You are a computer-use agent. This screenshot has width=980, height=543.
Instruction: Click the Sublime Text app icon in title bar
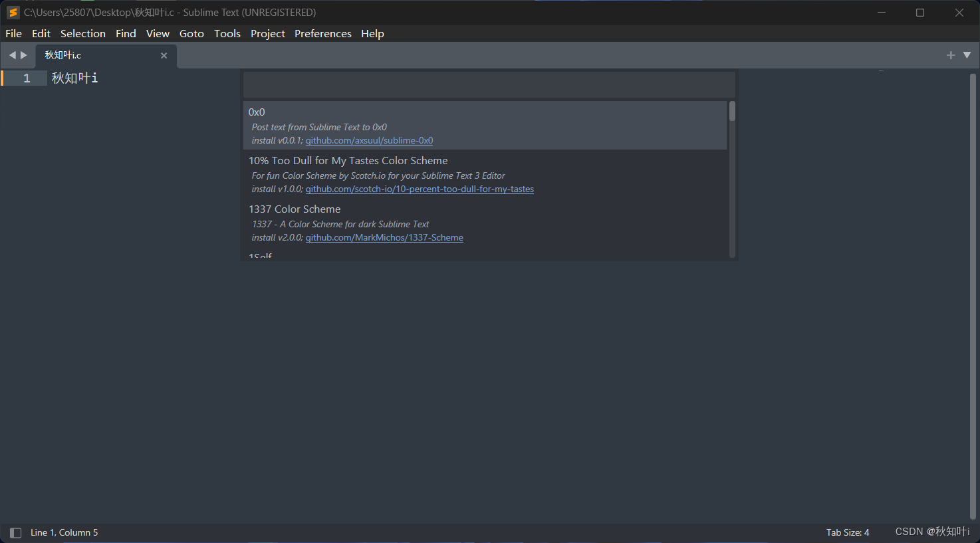13,13
